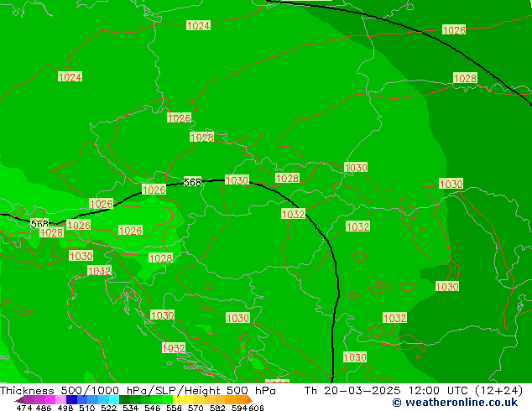Click the legend value 558
Viewport: 532px width, 411px height.
[174, 408]
